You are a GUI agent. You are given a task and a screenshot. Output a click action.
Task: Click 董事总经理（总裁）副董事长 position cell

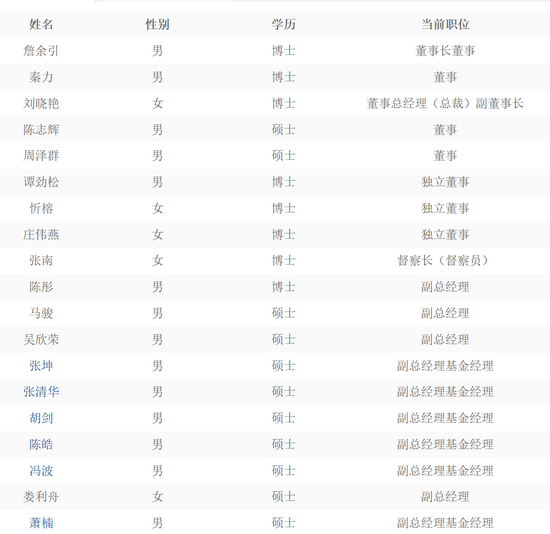(x=445, y=103)
